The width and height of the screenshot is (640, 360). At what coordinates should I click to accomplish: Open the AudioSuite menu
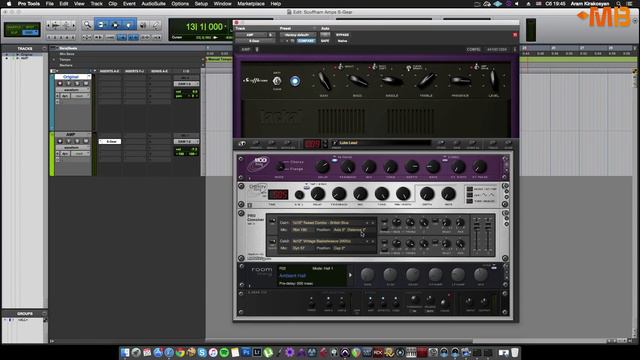(x=153, y=4)
